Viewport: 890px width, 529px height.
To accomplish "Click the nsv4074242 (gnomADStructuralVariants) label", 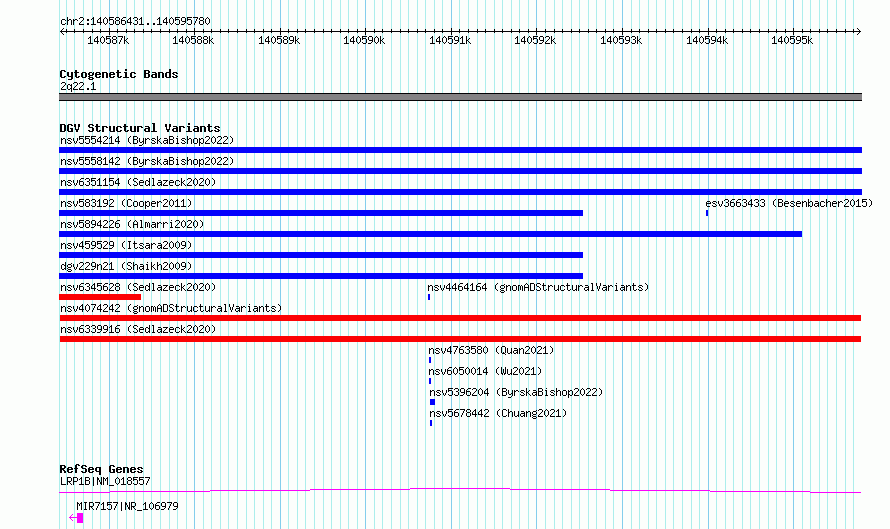I will point(171,308).
